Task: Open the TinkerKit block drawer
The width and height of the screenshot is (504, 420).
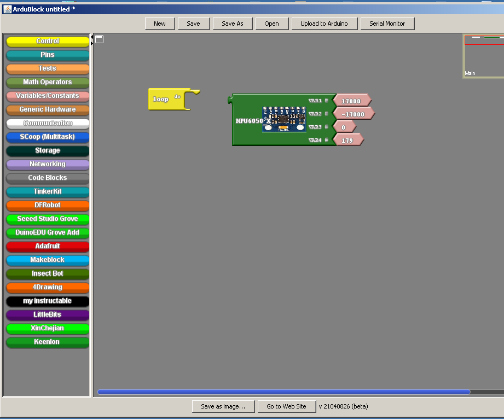Action: (x=47, y=191)
